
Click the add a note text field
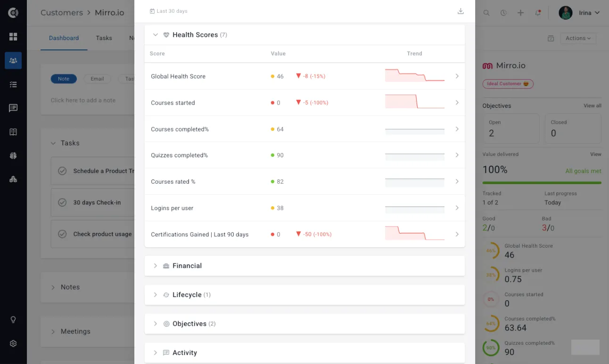tap(83, 100)
